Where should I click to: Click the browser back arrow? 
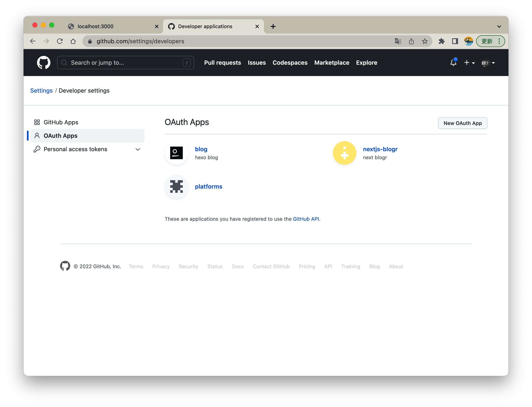click(33, 41)
